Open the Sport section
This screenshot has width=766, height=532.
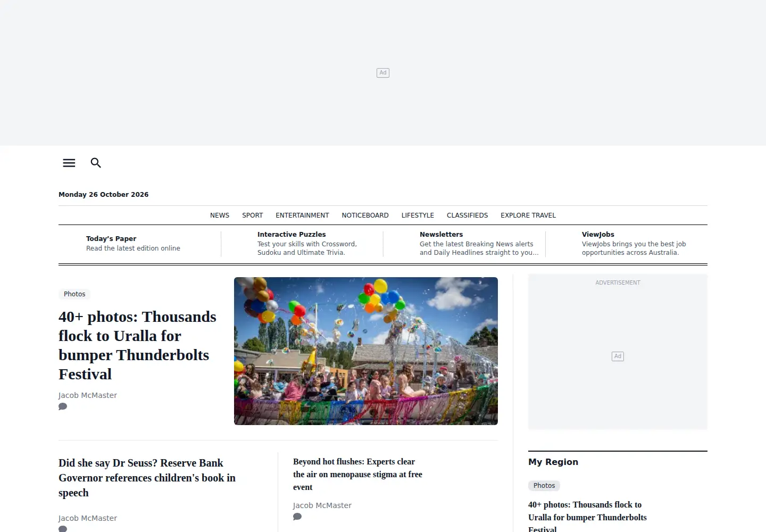253,215
